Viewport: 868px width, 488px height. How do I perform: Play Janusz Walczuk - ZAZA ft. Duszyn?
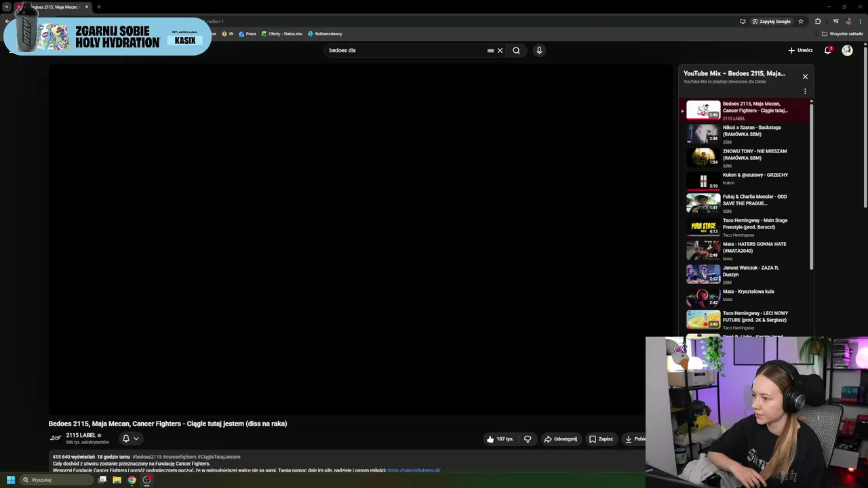tap(745, 274)
